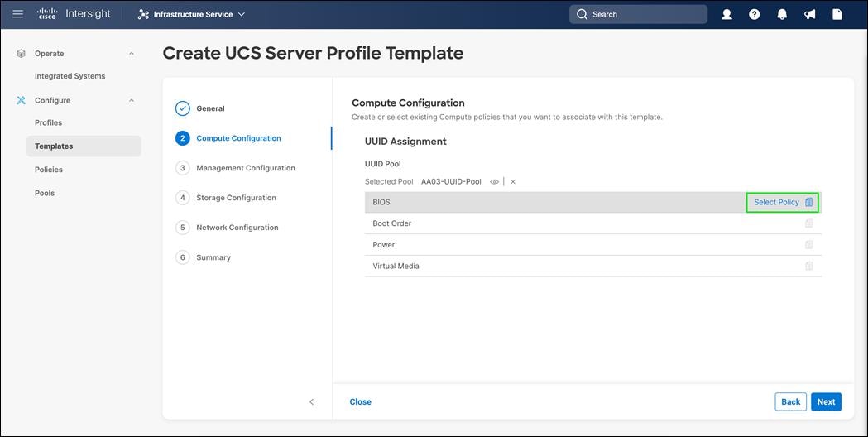Screen dimensions: 868x437
Task: Collapse the Configure section chevron
Action: (x=132, y=100)
